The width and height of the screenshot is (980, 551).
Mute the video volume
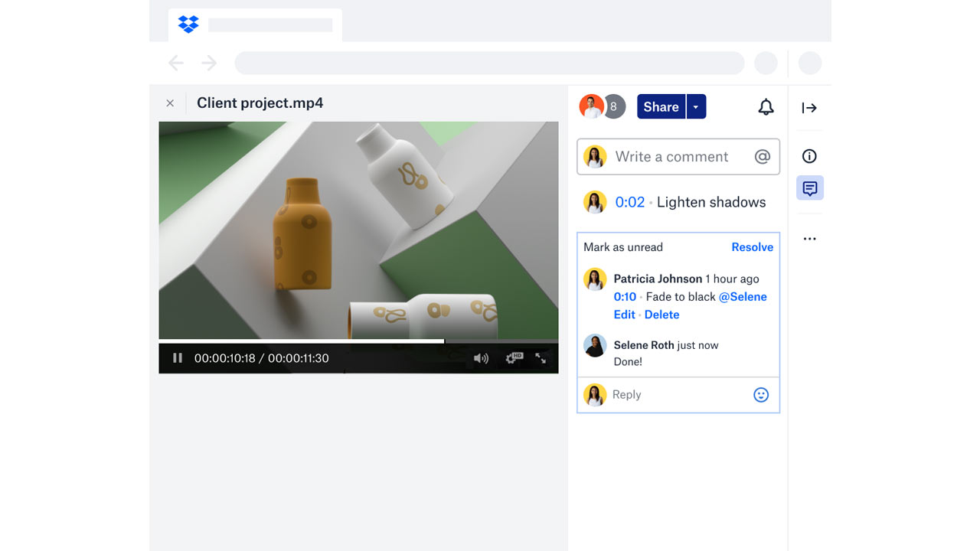click(481, 358)
